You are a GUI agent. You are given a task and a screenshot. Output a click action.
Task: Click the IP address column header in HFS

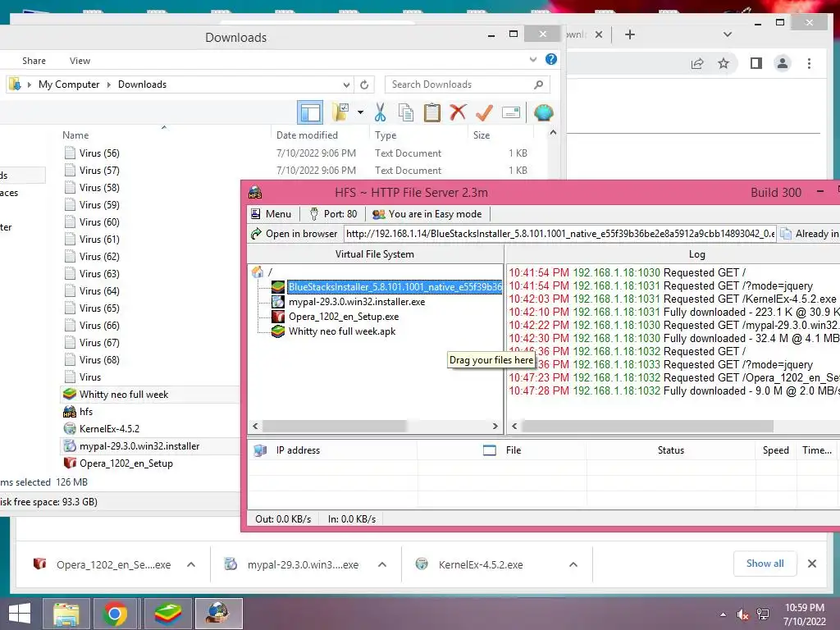[x=298, y=450]
